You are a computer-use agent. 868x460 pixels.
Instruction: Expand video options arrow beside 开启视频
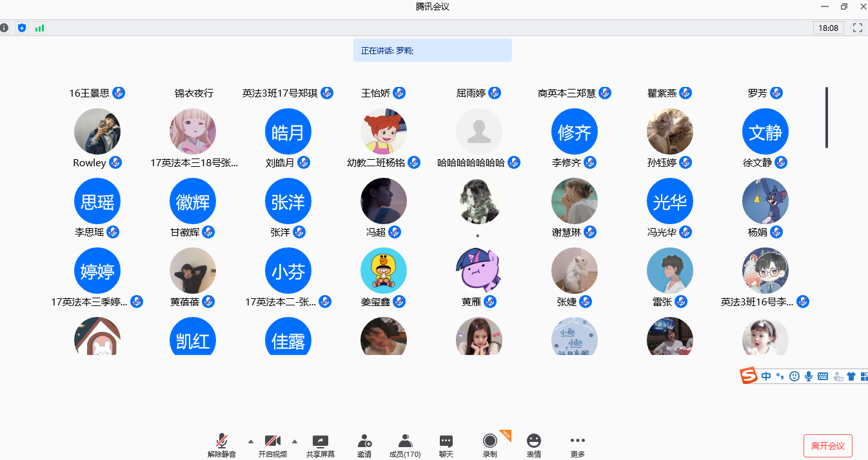point(295,441)
